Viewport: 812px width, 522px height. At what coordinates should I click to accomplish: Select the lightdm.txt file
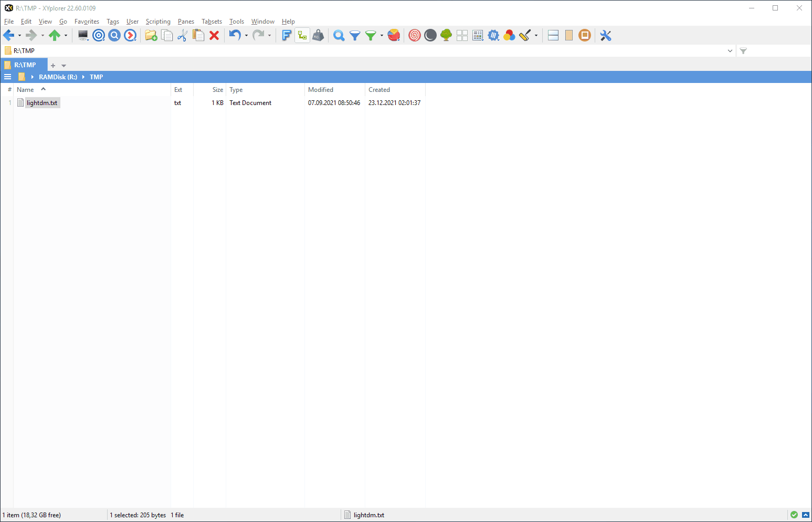coord(42,103)
